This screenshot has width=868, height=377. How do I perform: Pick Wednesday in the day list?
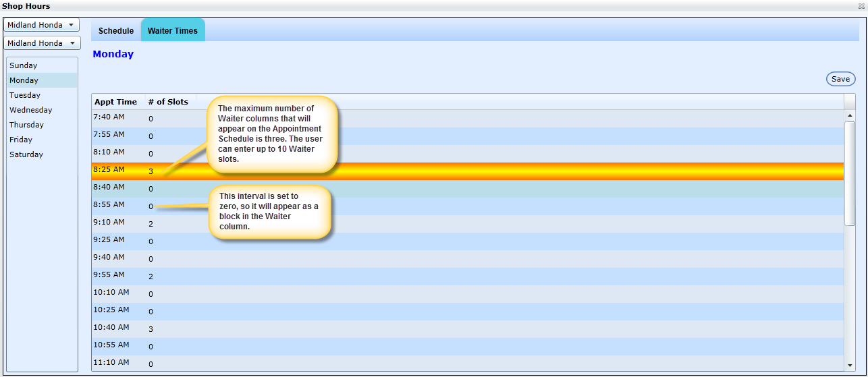coord(31,110)
